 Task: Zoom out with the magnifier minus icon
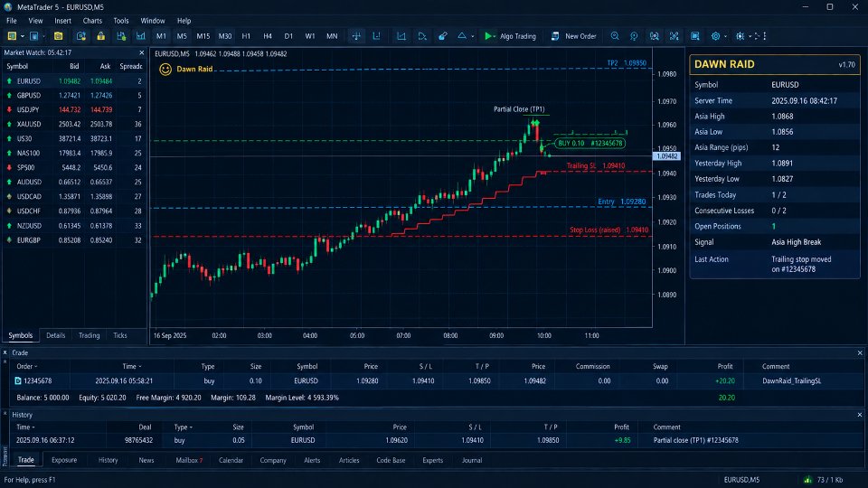[x=634, y=36]
